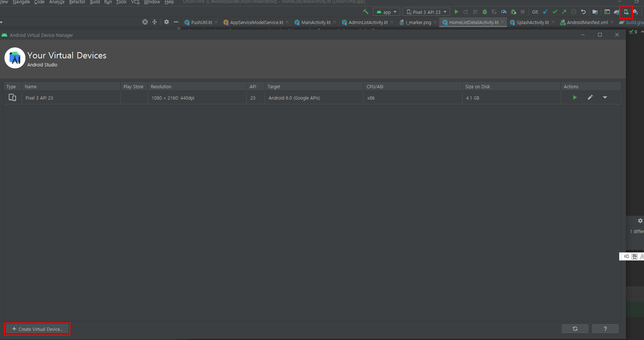Screen dimensions: 644x340
Task: Click the Stop square icon in toolbar
Action: [523, 12]
